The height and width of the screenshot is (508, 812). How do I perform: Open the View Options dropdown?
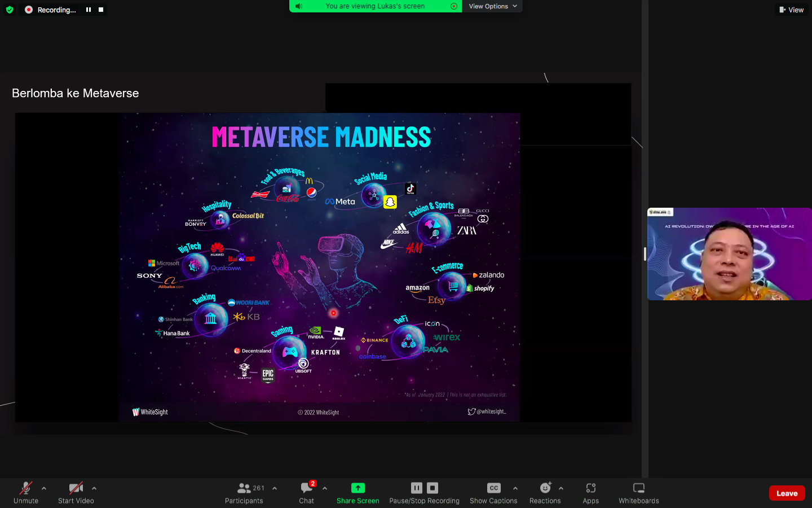point(492,6)
